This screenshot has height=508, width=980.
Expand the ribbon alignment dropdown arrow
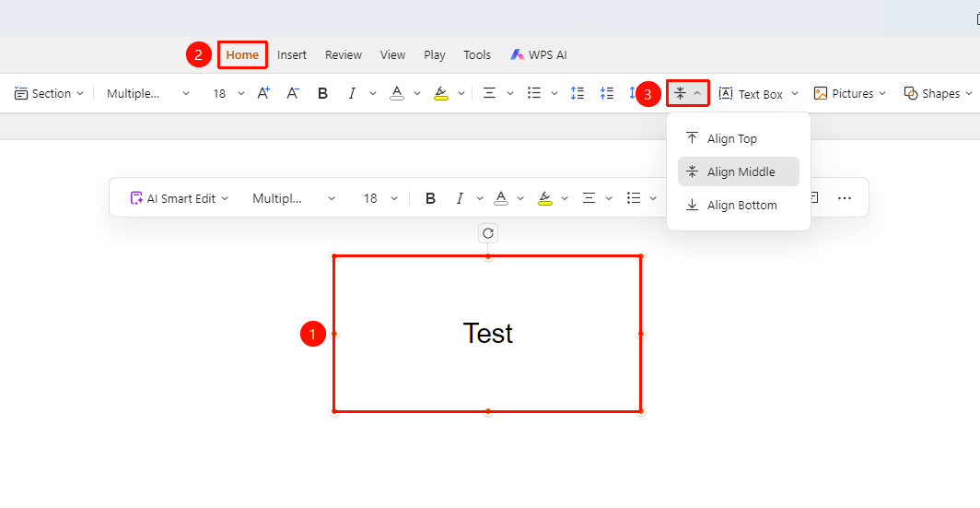point(510,93)
